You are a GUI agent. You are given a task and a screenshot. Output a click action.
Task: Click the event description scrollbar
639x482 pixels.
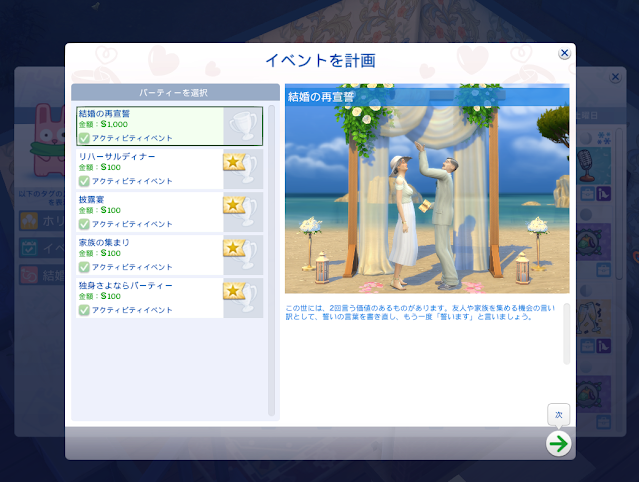pos(566,334)
